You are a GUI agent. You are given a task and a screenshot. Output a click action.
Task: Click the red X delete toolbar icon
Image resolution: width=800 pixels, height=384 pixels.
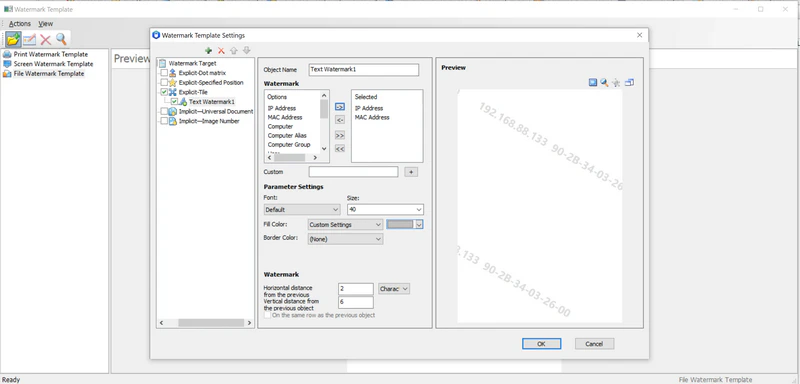click(x=45, y=39)
